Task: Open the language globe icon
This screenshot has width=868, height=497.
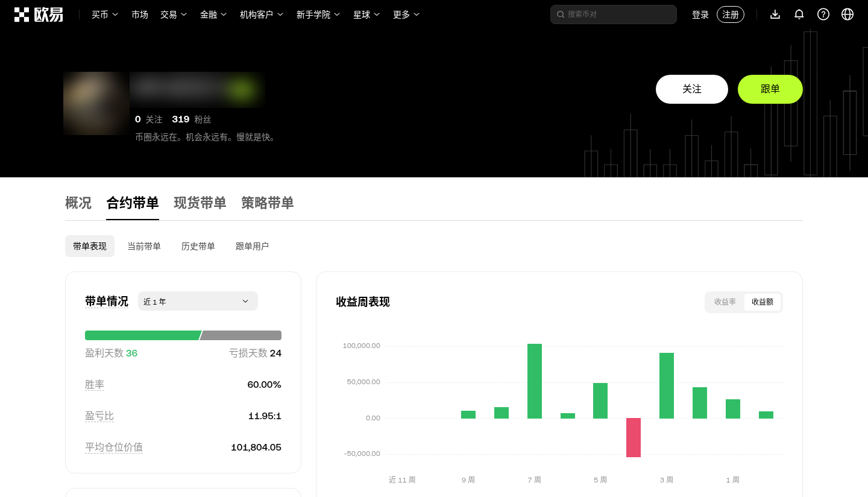Action: coord(848,14)
